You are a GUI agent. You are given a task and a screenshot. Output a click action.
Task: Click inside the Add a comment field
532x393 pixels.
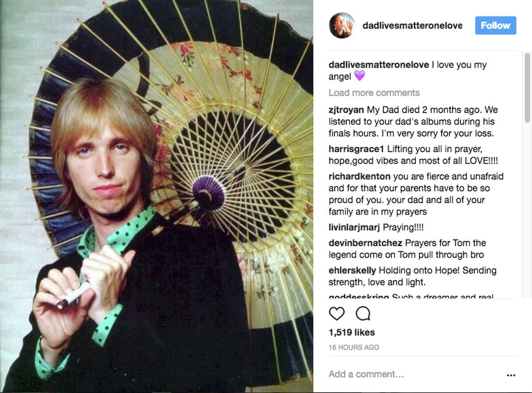(368, 374)
